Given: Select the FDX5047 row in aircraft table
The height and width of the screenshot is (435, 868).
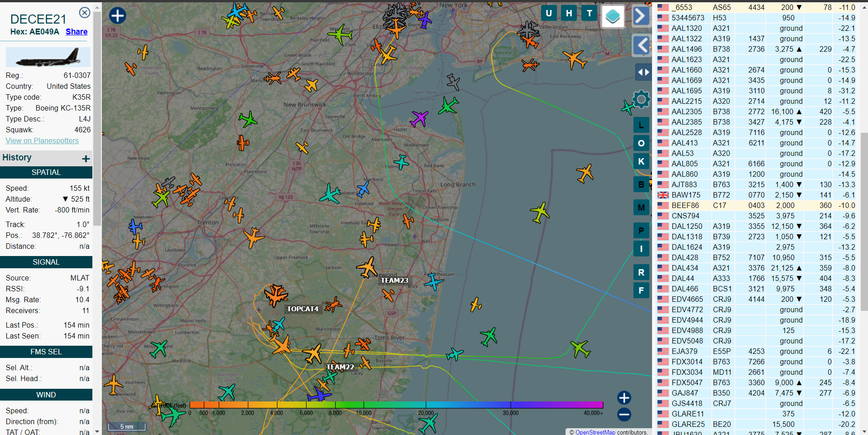Looking at the screenshot, I should tap(756, 382).
